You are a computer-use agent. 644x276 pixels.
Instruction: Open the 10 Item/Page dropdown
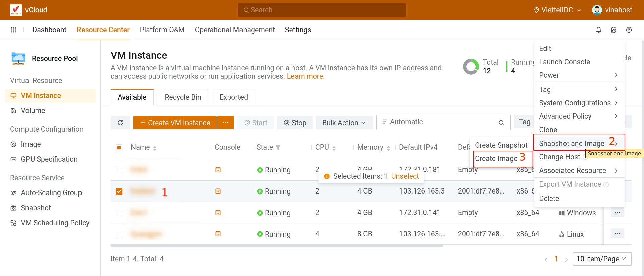tap(602, 259)
